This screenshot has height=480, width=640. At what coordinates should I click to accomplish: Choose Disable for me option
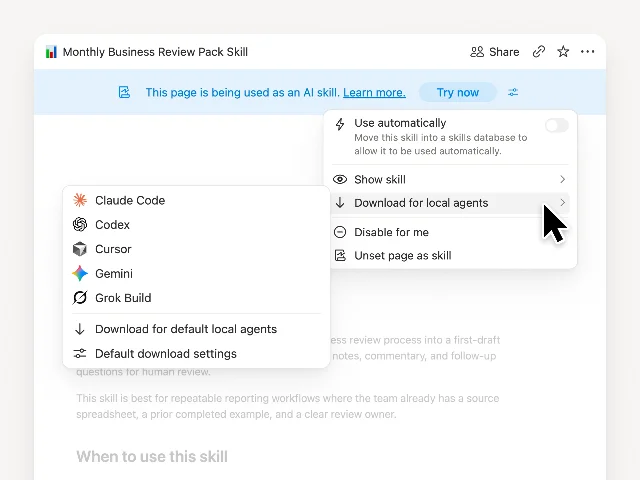451,232
